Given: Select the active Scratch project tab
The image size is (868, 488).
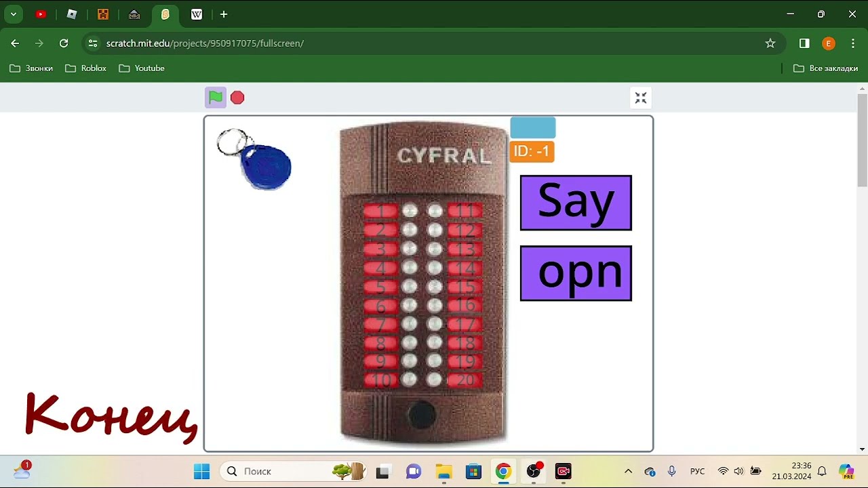Looking at the screenshot, I should coord(165,14).
